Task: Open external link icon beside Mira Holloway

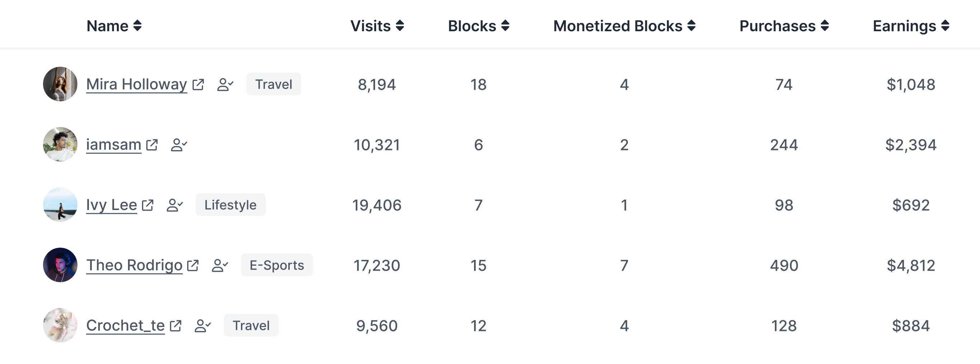Action: click(198, 84)
